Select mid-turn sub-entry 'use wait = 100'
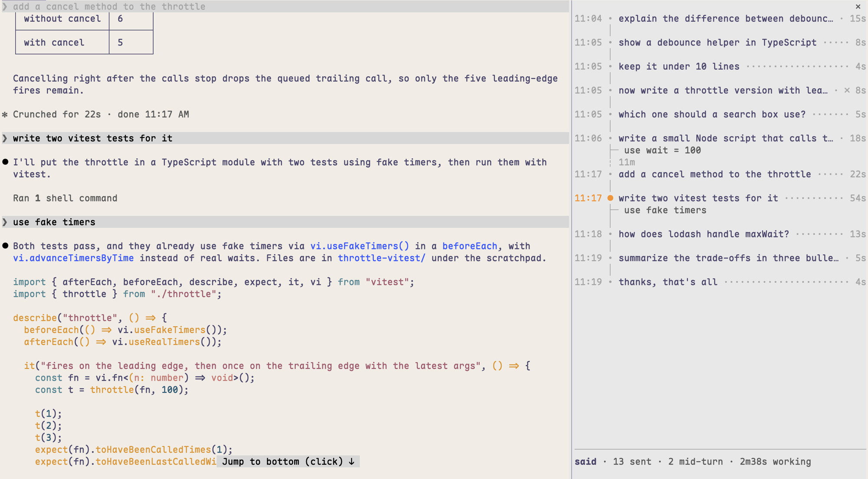This screenshot has width=868, height=479. [x=662, y=150]
